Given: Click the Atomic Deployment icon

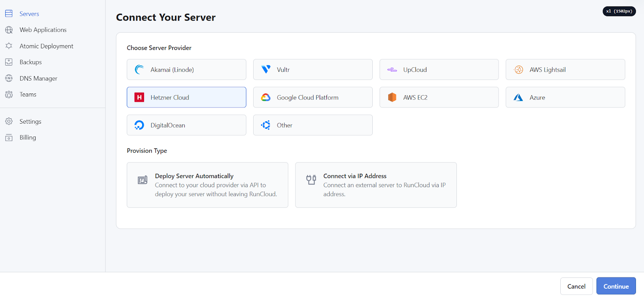Looking at the screenshot, I should click(x=9, y=46).
